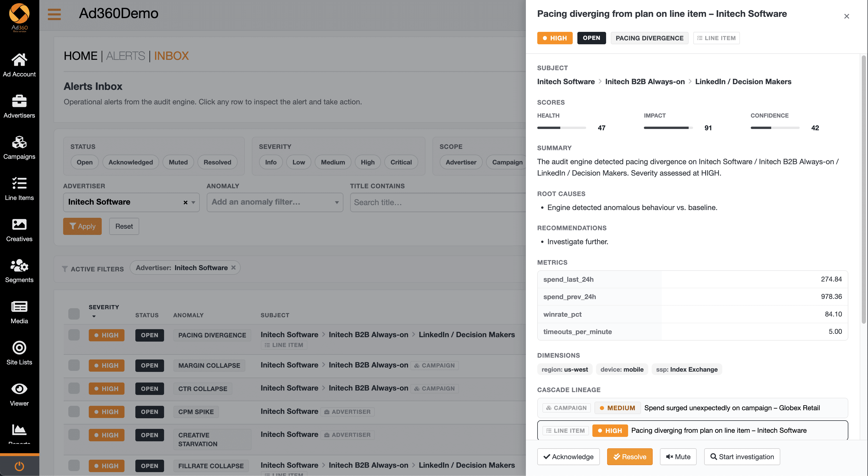Toggle the Critical severity filter
This screenshot has width=868, height=476.
(x=401, y=162)
